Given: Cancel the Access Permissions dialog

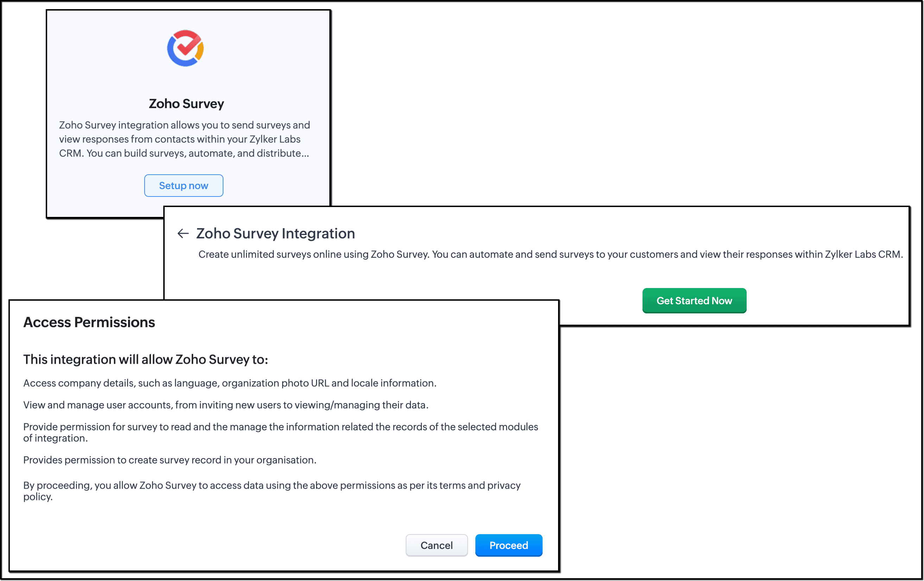Looking at the screenshot, I should [436, 545].
